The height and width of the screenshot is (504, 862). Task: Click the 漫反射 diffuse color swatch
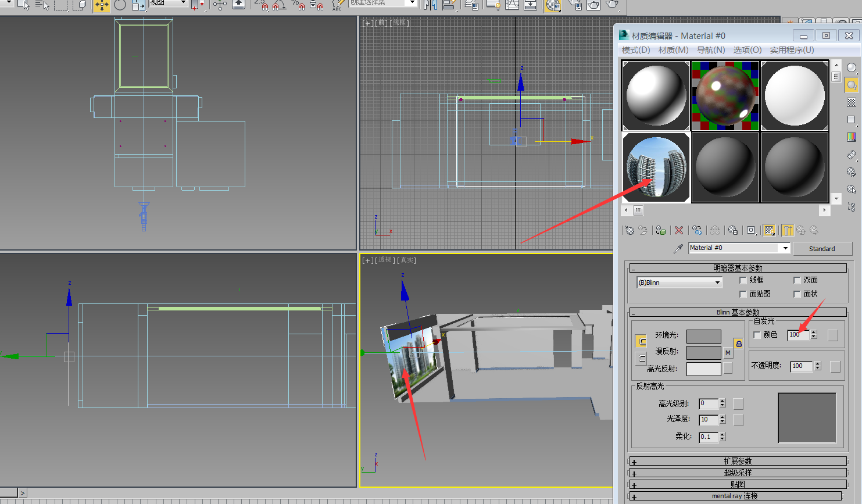click(703, 352)
